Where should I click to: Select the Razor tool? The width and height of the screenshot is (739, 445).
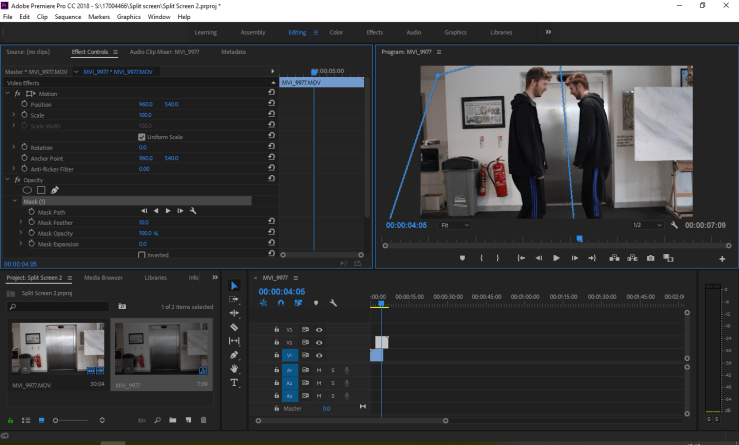(x=234, y=327)
